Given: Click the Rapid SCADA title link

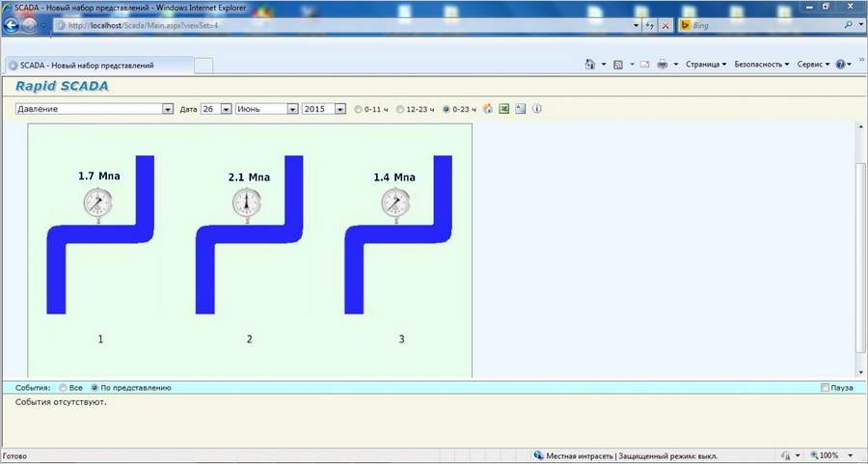Looking at the screenshot, I should point(62,86).
